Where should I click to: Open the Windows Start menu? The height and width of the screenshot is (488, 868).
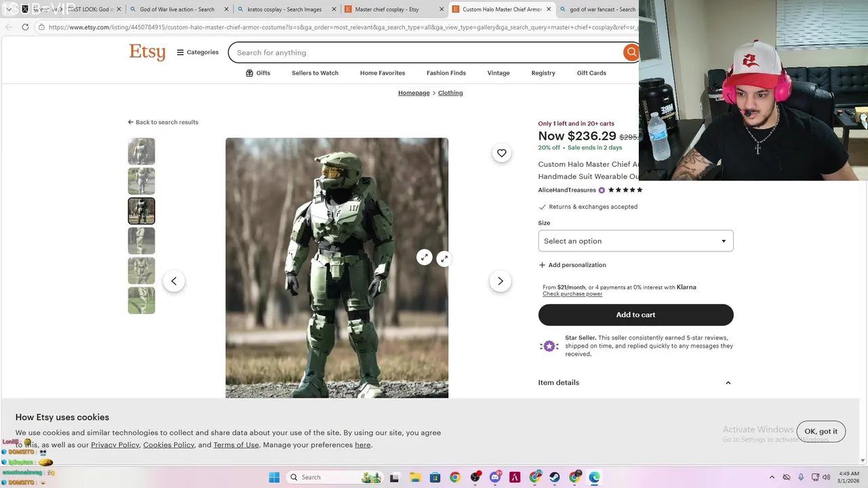point(274,477)
